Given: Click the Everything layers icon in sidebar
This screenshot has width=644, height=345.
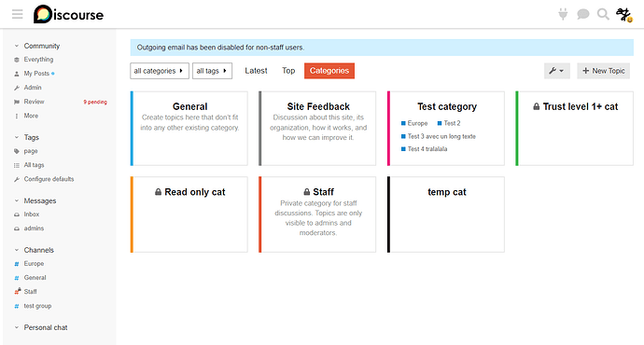Looking at the screenshot, I should click(x=17, y=60).
